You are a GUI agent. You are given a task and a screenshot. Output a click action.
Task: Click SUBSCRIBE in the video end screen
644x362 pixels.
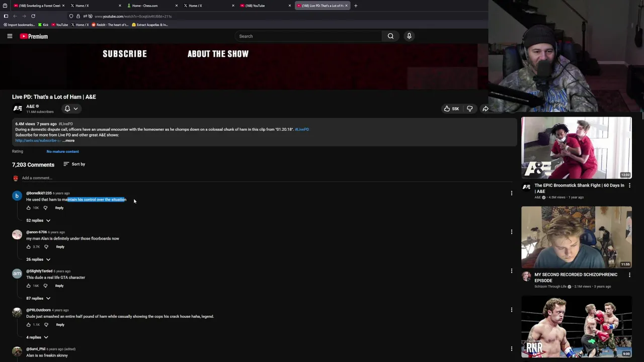125,54
